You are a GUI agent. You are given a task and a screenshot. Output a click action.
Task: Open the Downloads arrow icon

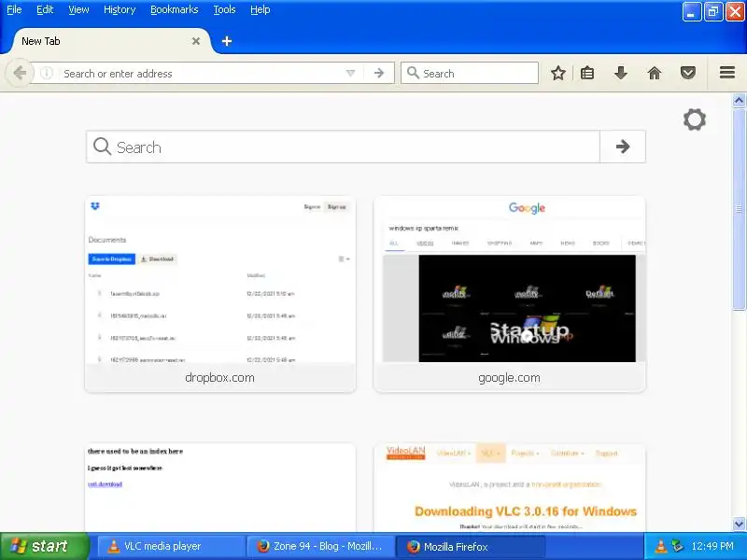(x=620, y=73)
